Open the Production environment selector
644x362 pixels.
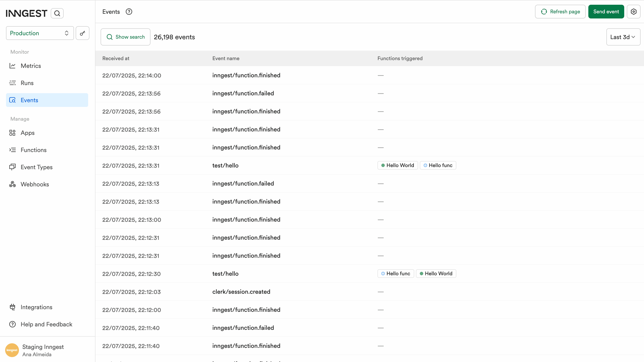click(x=40, y=33)
